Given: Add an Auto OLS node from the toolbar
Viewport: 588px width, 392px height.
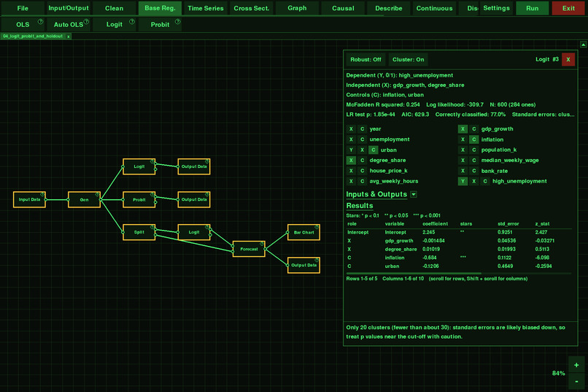Looking at the screenshot, I should click(x=69, y=24).
